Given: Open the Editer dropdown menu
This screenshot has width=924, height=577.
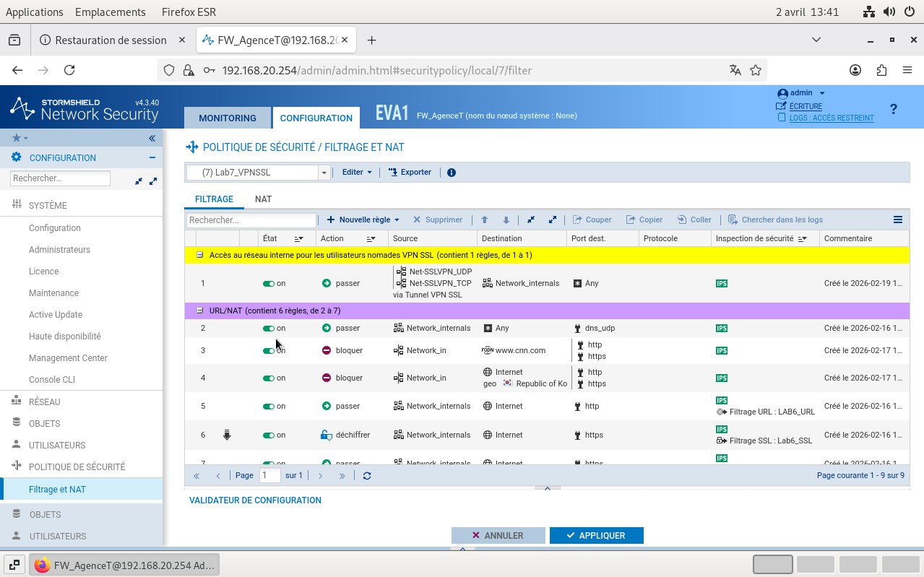Looking at the screenshot, I should click(357, 173).
